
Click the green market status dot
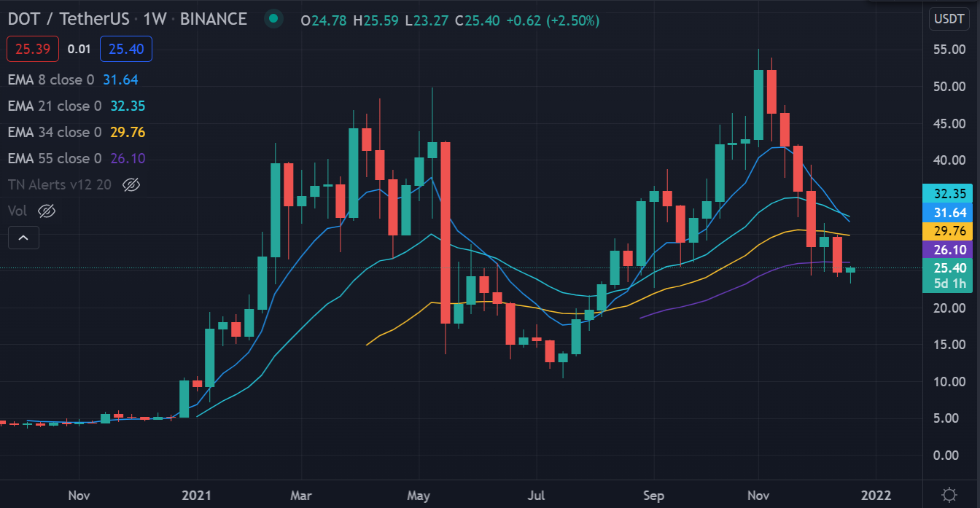(x=273, y=20)
